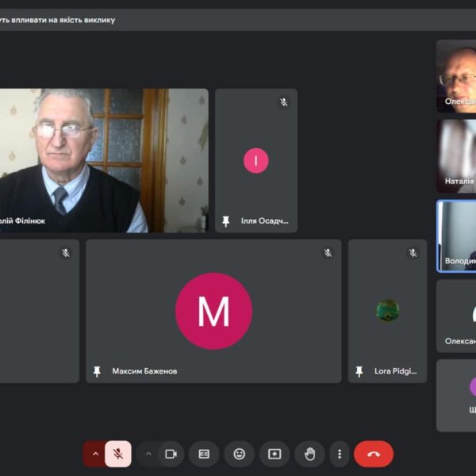Open the three-dot more options menu
This screenshot has width=476, height=476.
[x=340, y=454]
